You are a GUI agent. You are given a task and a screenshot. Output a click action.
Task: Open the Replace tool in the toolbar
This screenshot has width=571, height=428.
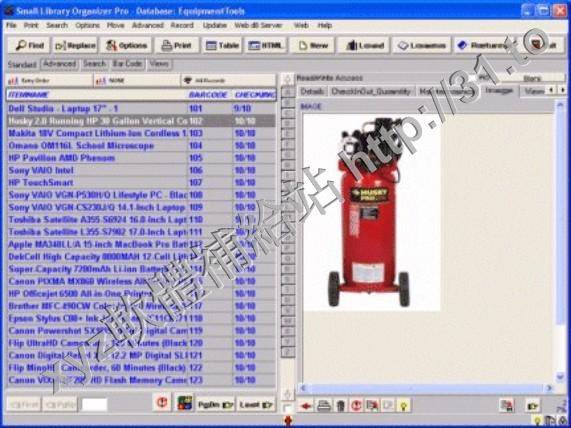[x=75, y=46]
